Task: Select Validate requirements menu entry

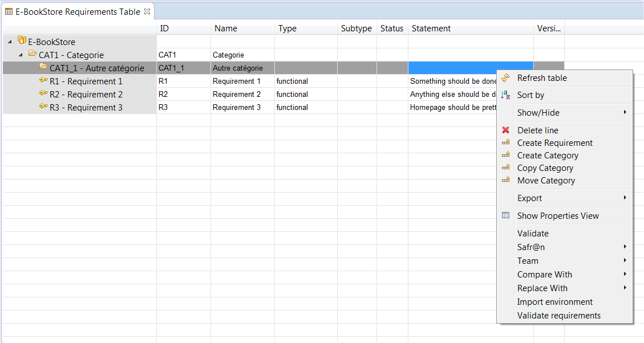Action: click(558, 316)
